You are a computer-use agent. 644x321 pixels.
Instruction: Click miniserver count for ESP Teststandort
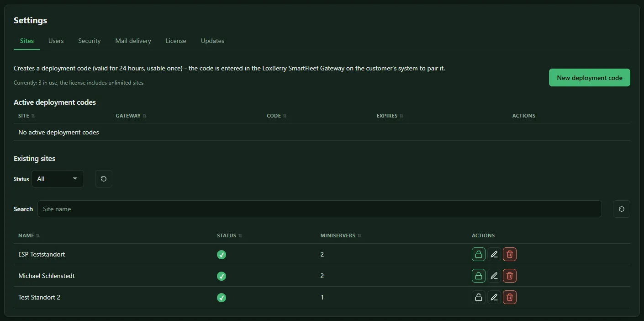click(x=322, y=254)
